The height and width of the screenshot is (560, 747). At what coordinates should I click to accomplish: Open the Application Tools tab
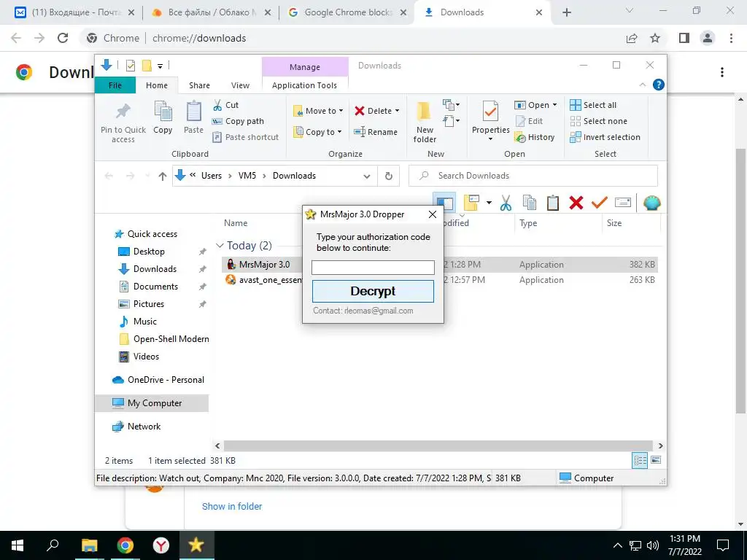pos(304,85)
